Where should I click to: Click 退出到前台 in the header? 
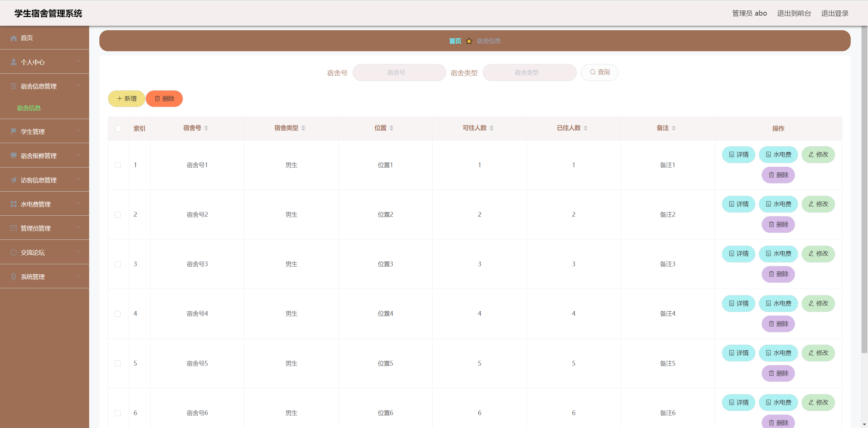pos(794,13)
